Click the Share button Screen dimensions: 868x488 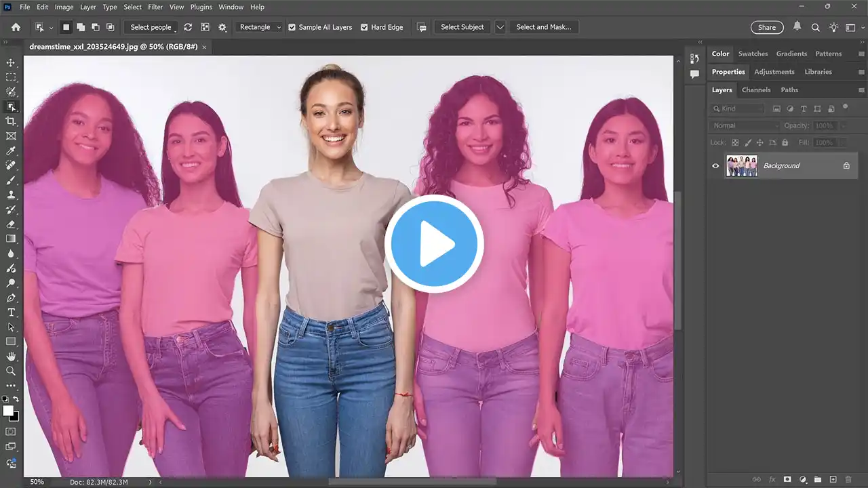pos(767,27)
